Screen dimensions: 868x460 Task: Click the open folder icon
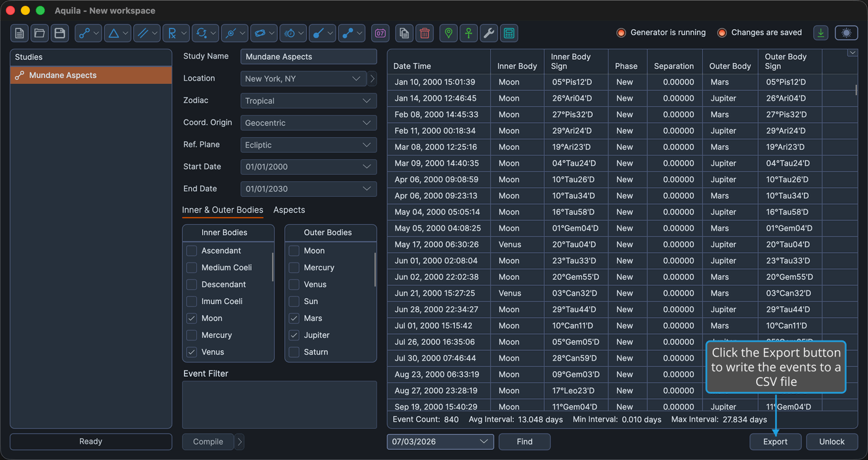coord(40,33)
